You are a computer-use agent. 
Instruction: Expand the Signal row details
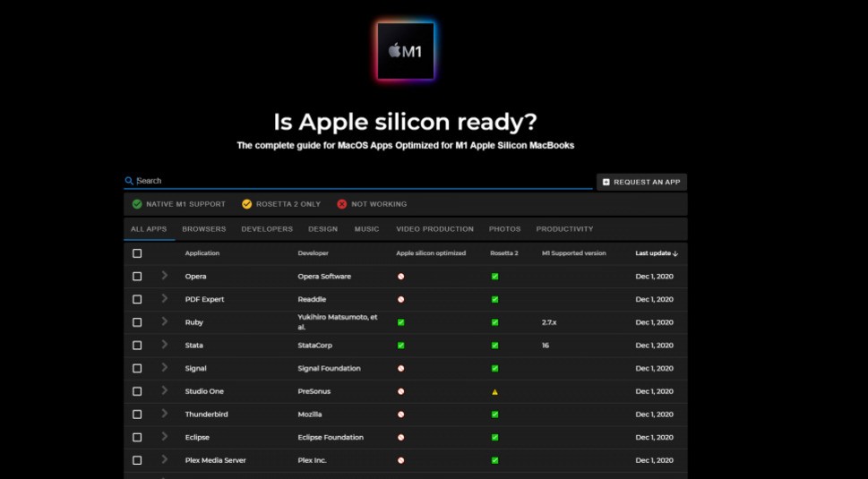click(x=165, y=367)
